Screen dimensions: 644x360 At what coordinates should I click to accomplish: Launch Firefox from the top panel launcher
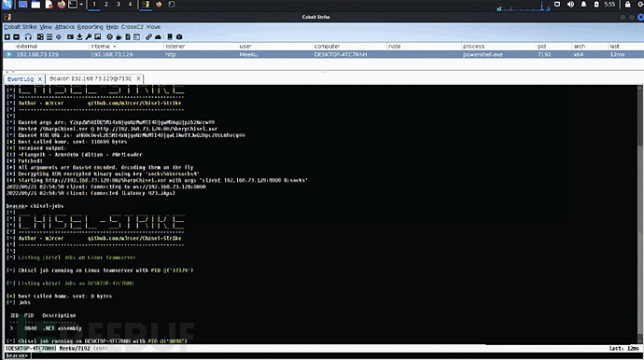coord(62,5)
